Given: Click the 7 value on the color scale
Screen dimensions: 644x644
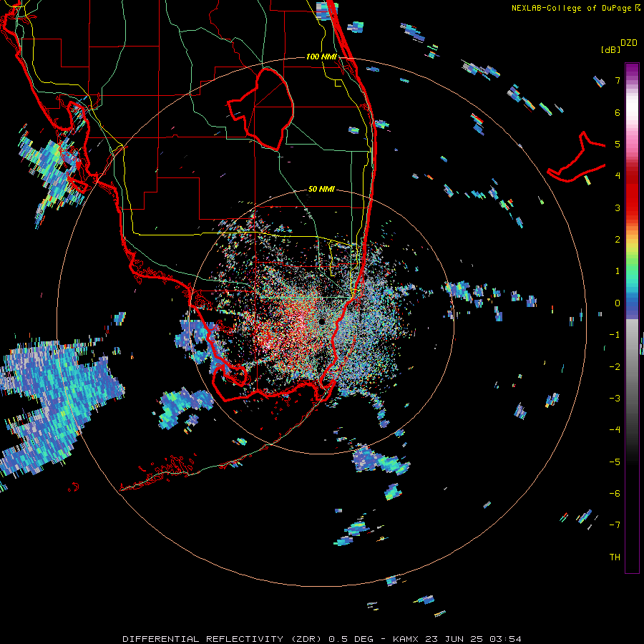Looking at the screenshot, I should click(618, 80).
